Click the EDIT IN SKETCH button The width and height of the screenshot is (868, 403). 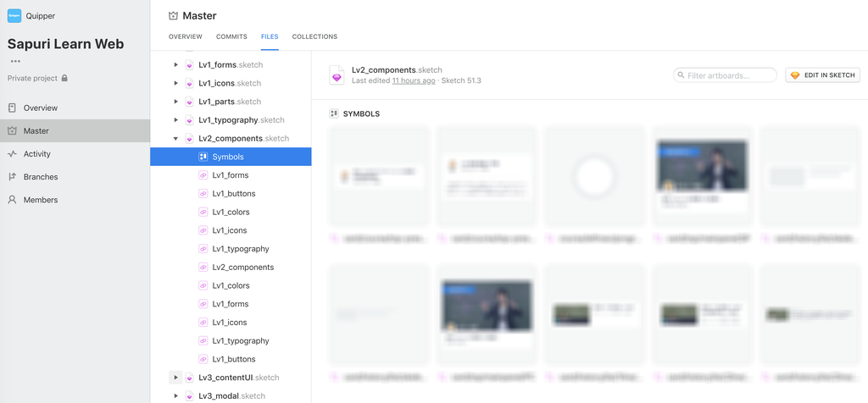[822, 75]
